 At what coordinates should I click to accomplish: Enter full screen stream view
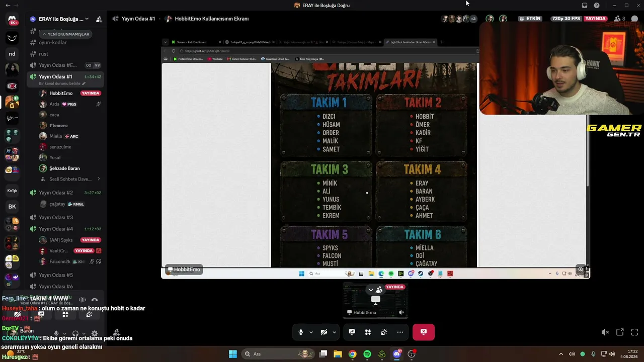point(634,332)
